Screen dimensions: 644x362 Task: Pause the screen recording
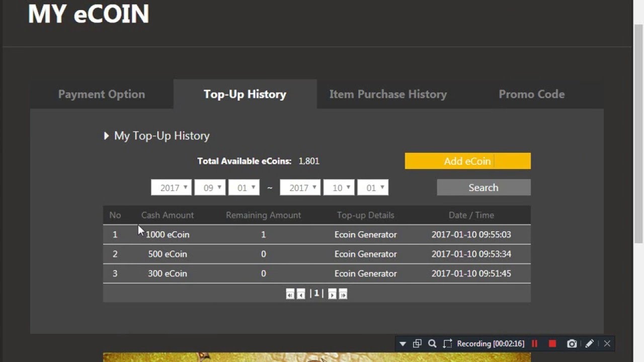point(535,344)
